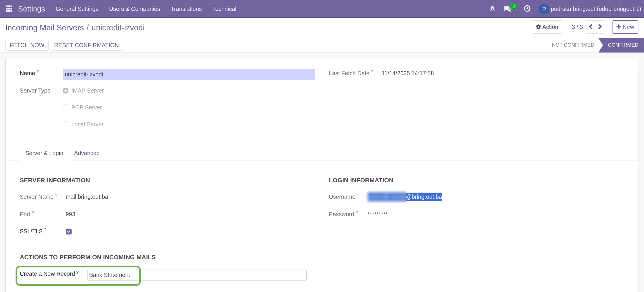644x292 pixels.
Task: Open the Action dropdown menu
Action: click(x=547, y=27)
